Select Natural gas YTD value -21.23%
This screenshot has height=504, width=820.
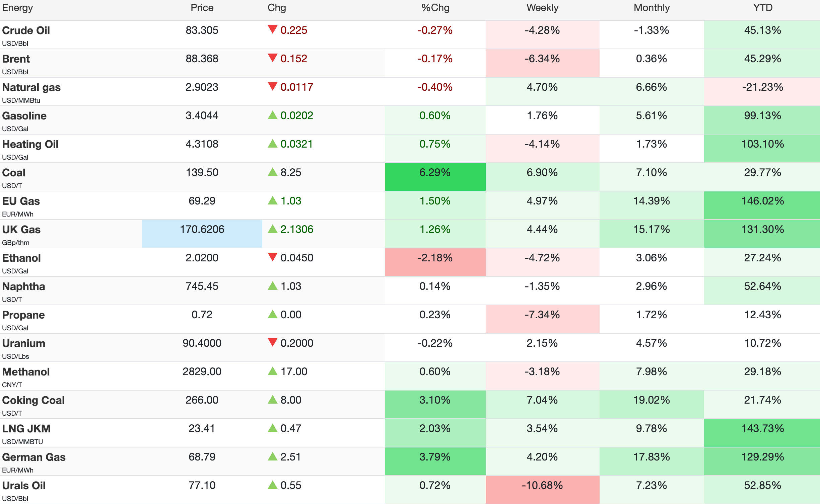click(x=762, y=92)
